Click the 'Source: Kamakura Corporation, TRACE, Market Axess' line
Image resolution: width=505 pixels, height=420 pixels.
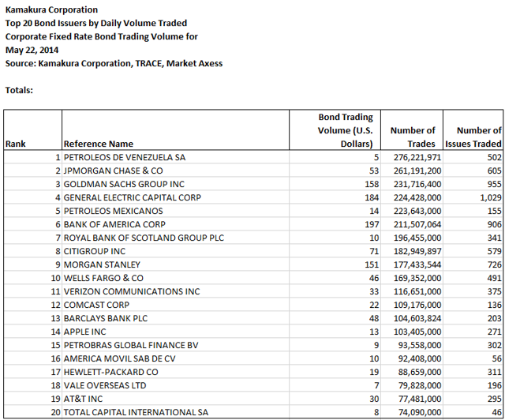pyautogui.click(x=114, y=63)
